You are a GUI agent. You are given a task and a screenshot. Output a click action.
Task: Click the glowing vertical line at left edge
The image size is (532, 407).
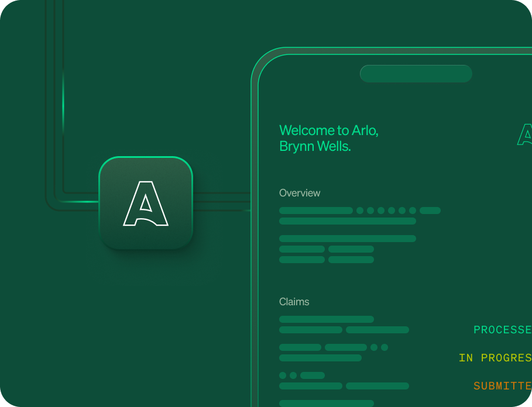[x=63, y=102]
